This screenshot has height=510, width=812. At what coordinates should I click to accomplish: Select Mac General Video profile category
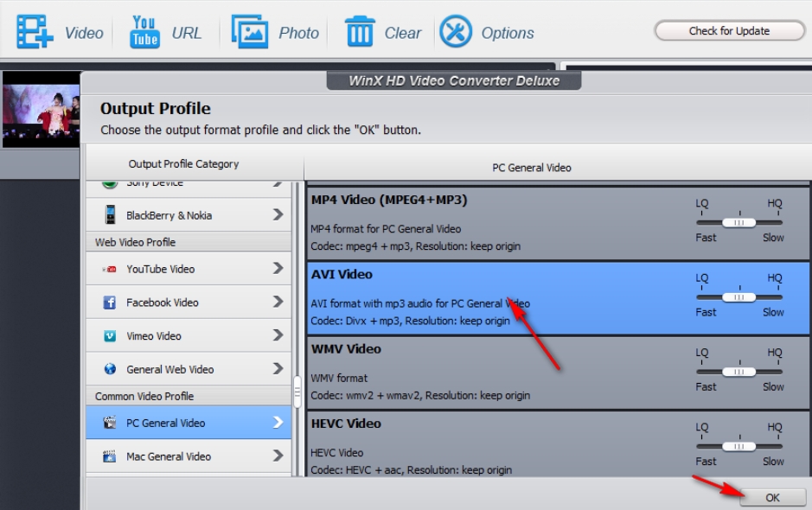click(x=189, y=456)
